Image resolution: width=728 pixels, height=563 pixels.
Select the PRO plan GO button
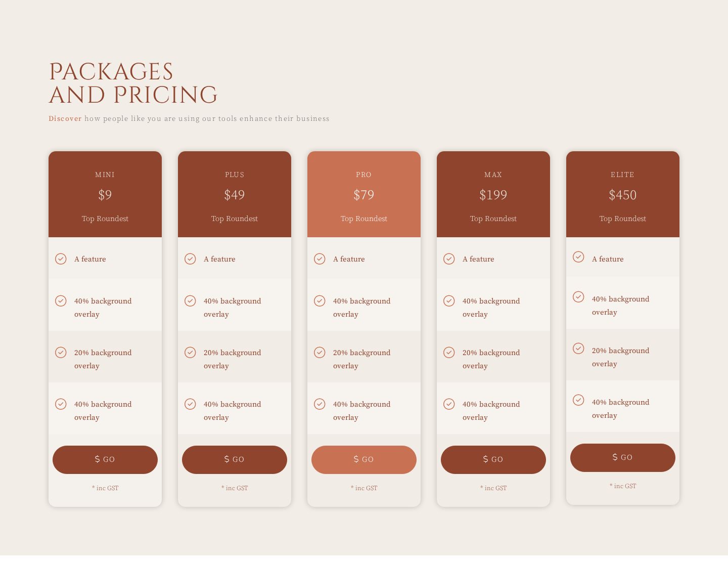[x=364, y=460]
